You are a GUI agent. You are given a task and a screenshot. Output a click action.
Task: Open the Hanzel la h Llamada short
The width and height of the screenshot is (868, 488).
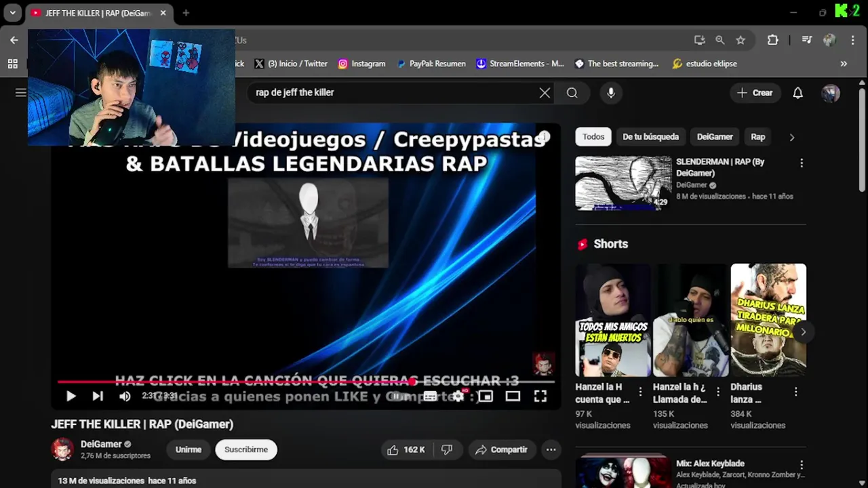[690, 320]
